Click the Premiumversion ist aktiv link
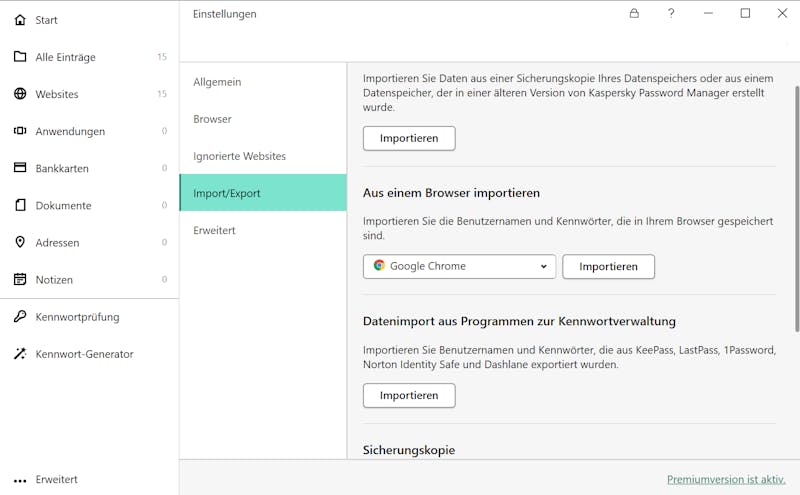This screenshot has height=495, width=800. click(x=726, y=479)
